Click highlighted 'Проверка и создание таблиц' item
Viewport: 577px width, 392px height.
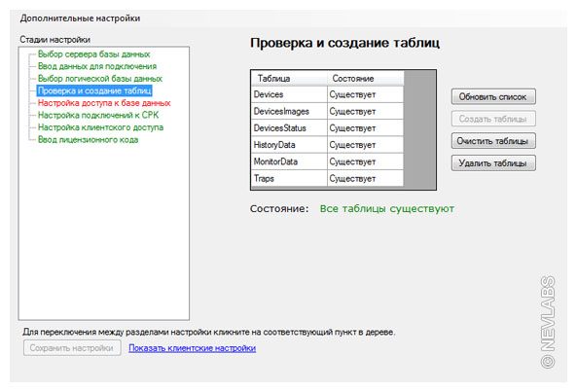coord(94,90)
